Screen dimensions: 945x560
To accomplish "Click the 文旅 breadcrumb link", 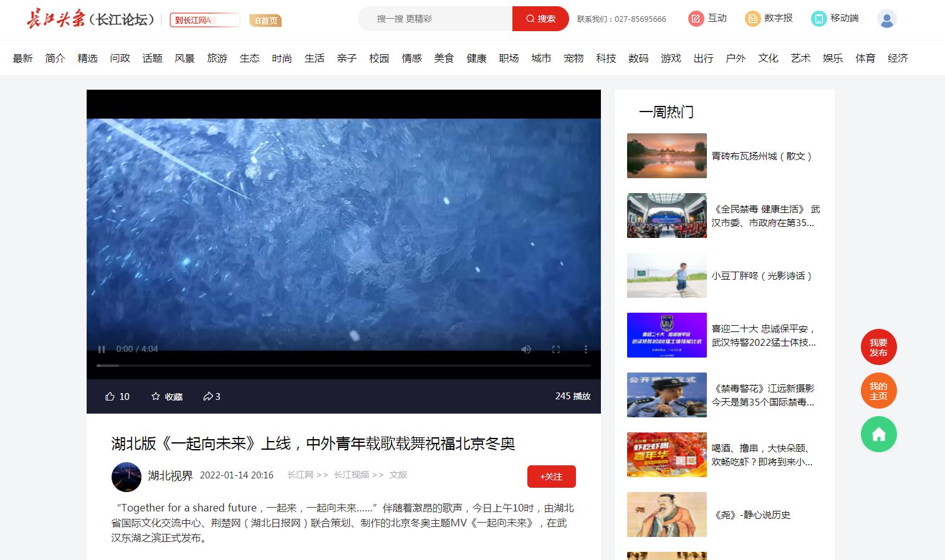I will (x=398, y=475).
